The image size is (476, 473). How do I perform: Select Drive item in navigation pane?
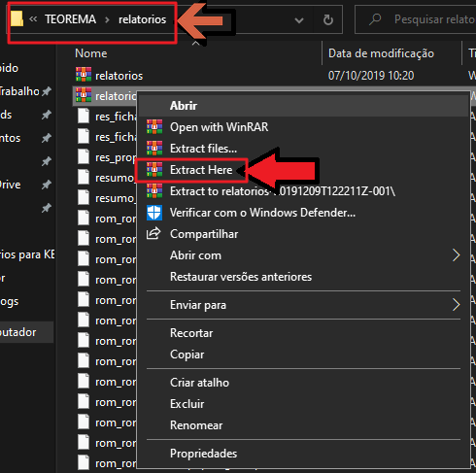pyautogui.click(x=11, y=185)
